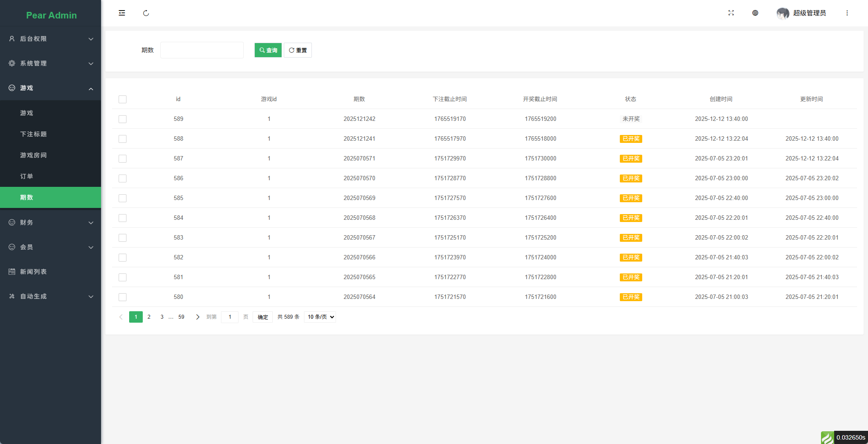The height and width of the screenshot is (444, 868).
Task: Click the super admin avatar image
Action: [782, 13]
